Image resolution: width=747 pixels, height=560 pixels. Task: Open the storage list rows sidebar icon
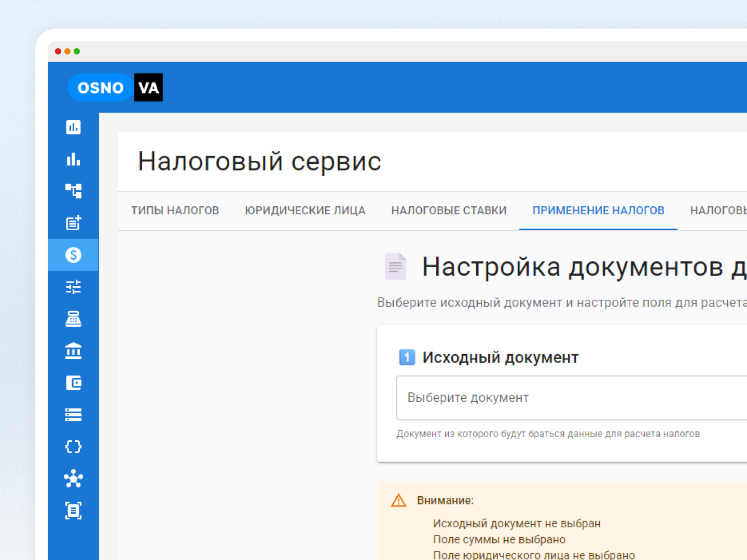coord(73,415)
